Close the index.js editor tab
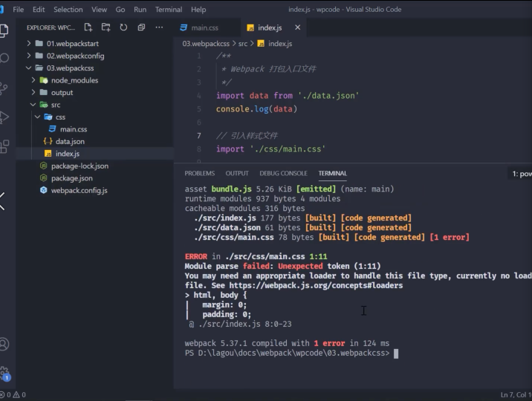The width and height of the screenshot is (532, 401). click(x=297, y=27)
